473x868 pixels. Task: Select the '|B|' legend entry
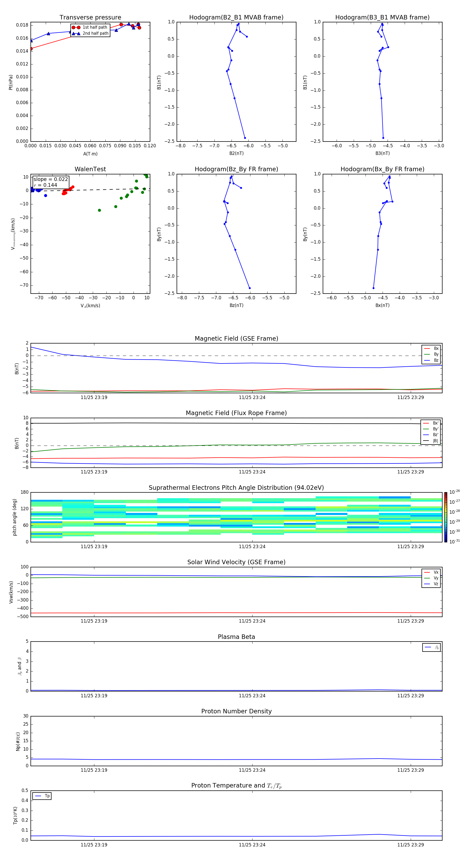tap(431, 441)
